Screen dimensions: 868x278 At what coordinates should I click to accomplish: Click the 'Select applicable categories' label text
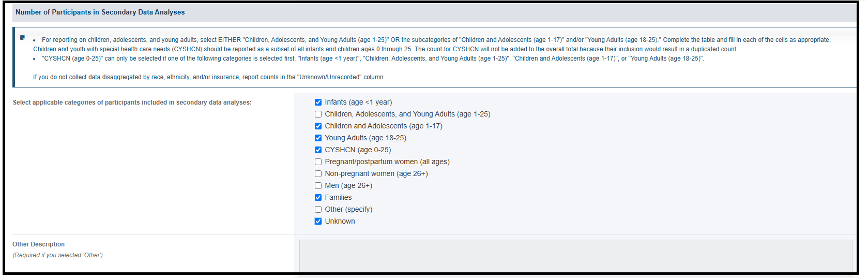[x=132, y=103]
